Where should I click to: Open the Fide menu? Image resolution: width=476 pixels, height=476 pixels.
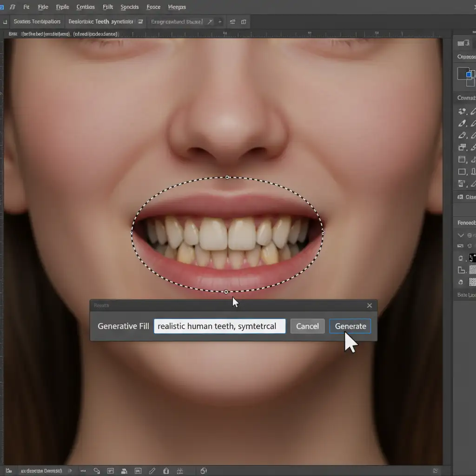pyautogui.click(x=43, y=7)
